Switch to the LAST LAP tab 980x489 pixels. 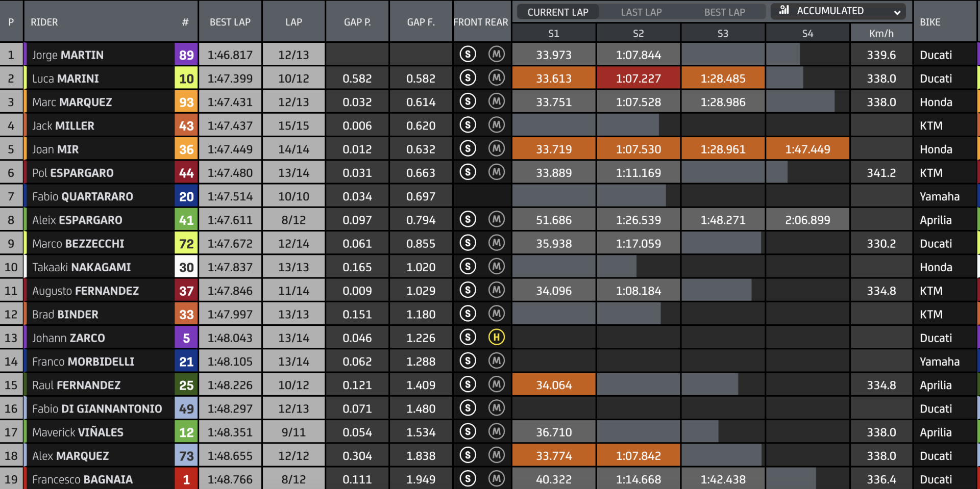pyautogui.click(x=641, y=12)
